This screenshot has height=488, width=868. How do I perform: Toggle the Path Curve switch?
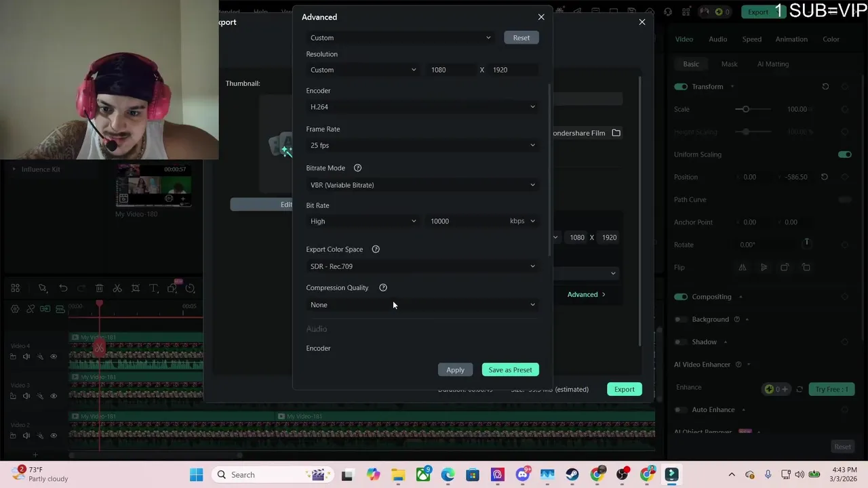[844, 200]
